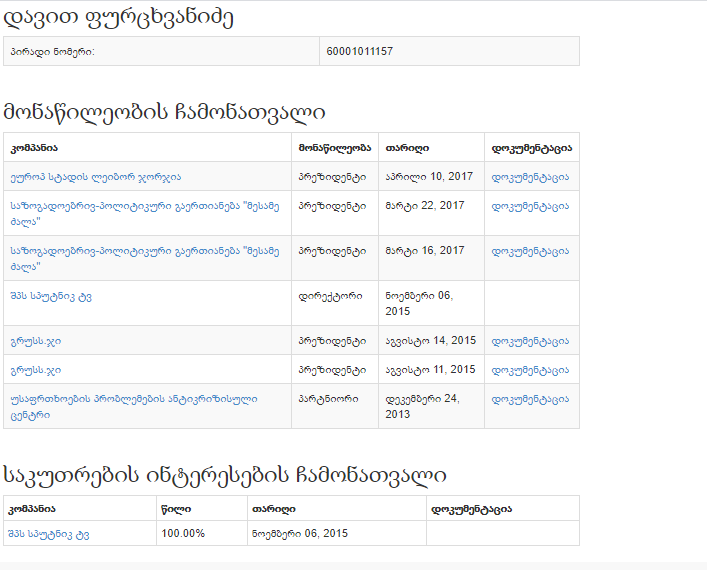The width and height of the screenshot is (707, 570).
Task: Click the 100.00% share value
Action: click(183, 533)
